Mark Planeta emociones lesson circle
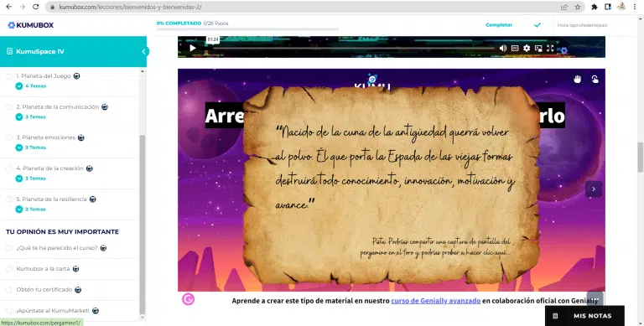This screenshot has width=644, height=326. (9, 137)
